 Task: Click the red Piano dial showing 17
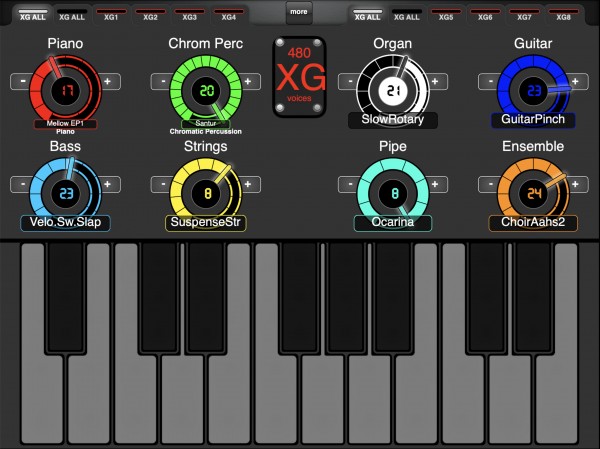point(65,91)
